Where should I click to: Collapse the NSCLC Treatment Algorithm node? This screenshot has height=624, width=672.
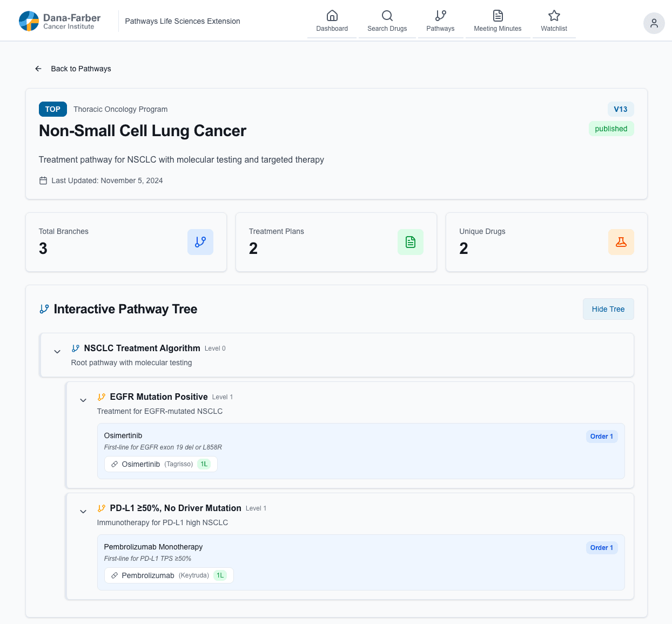coord(57,351)
